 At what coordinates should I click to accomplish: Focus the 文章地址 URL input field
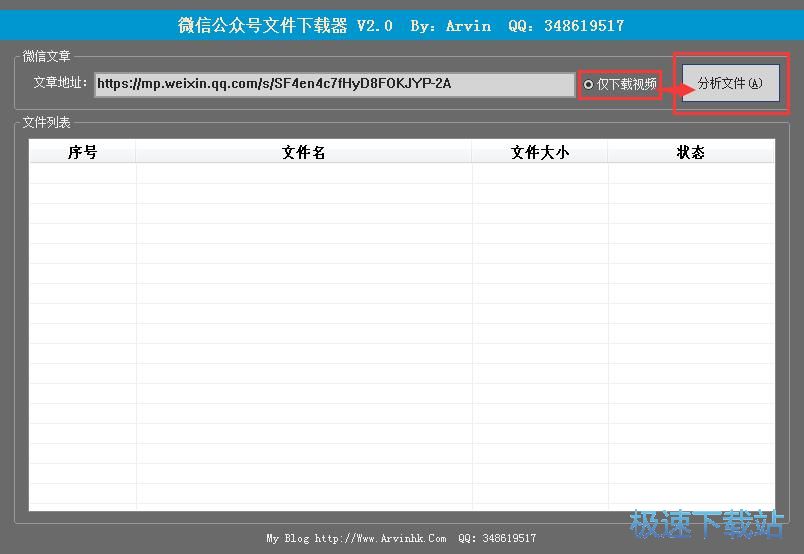click(334, 84)
